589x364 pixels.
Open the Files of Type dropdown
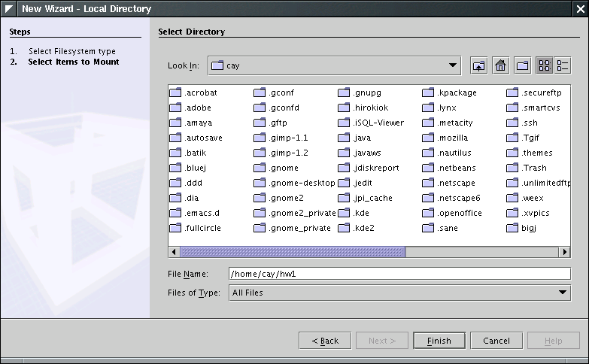(563, 293)
